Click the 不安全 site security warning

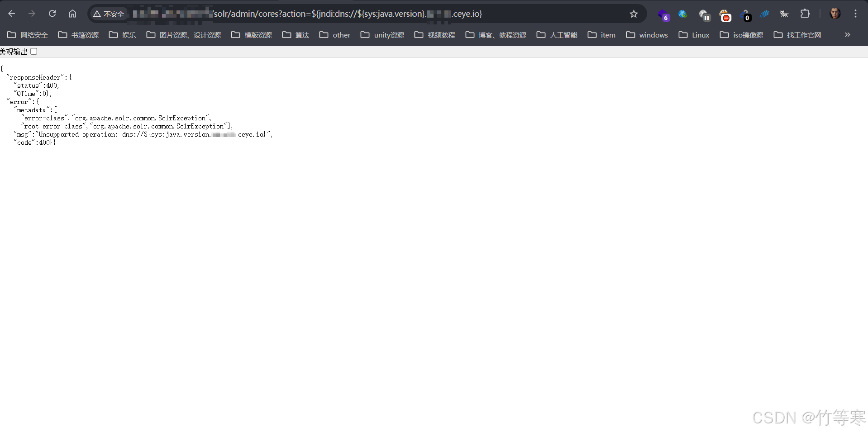[109, 14]
